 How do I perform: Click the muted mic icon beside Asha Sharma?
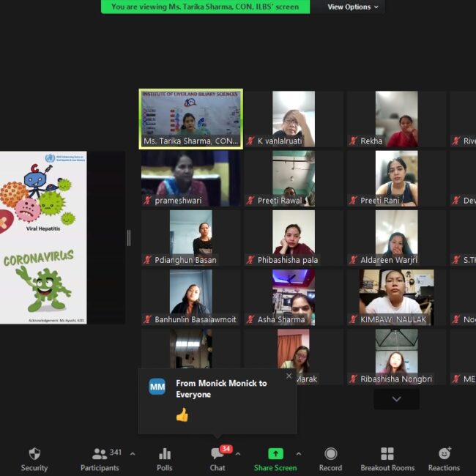point(250,320)
